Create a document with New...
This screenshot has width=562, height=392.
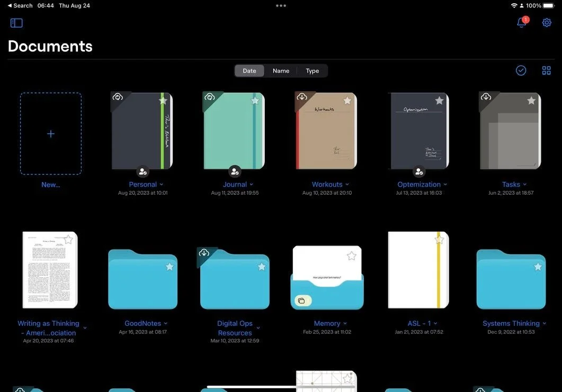coord(50,133)
